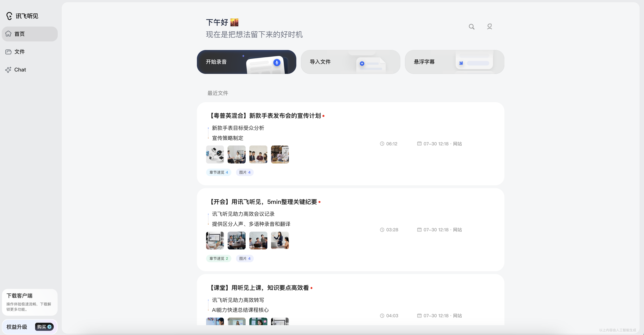This screenshot has width=644, height=335.
Task: Open the whiteboard presenter thumbnail in 开会 file
Action: tap(280, 241)
